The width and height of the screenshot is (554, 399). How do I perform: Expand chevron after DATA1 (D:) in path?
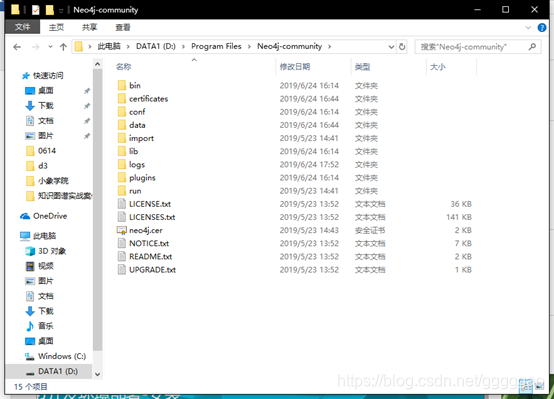(183, 47)
